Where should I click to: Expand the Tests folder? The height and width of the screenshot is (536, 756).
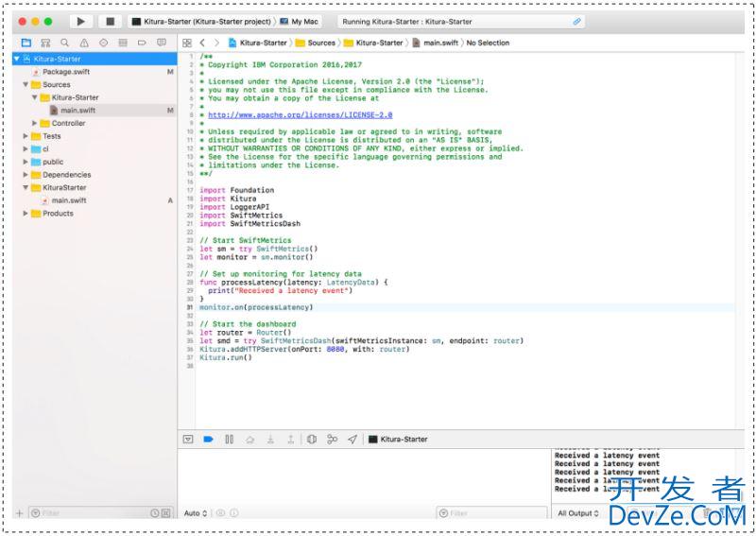(x=26, y=136)
